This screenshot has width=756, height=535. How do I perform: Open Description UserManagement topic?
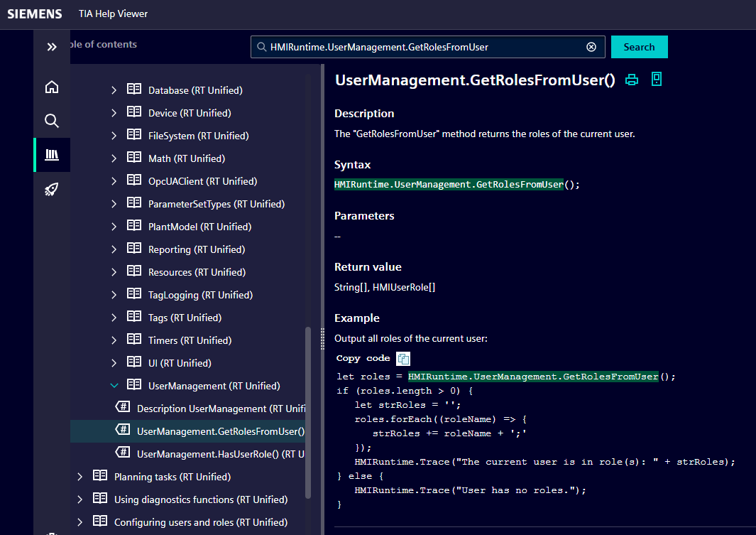click(220, 409)
